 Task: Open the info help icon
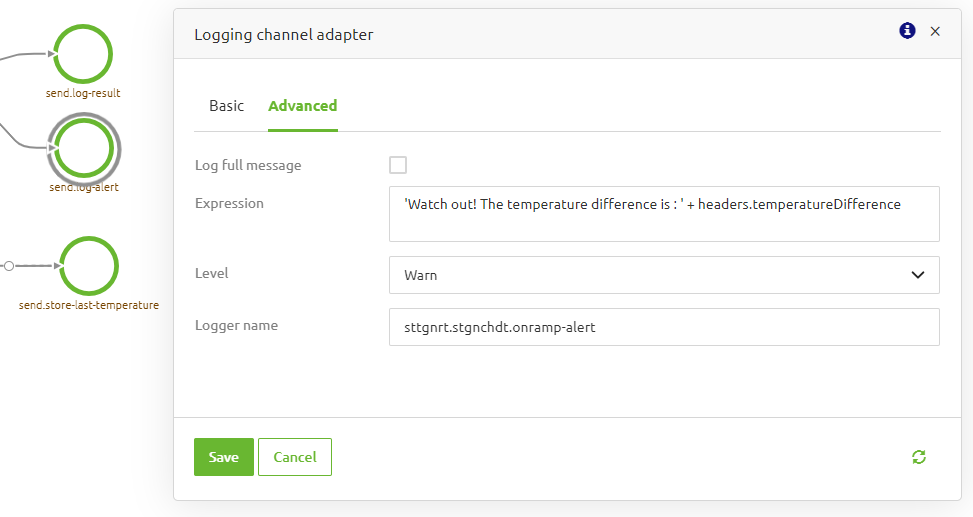[907, 30]
